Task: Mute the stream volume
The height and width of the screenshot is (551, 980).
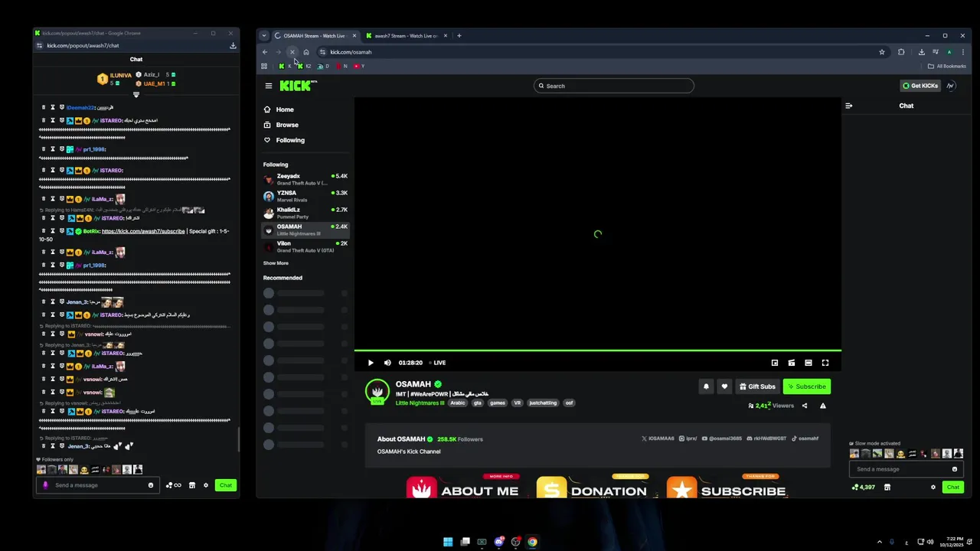Action: tap(387, 363)
